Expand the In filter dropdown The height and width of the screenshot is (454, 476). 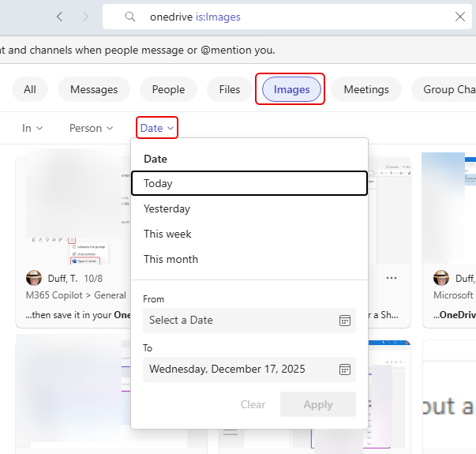32,128
